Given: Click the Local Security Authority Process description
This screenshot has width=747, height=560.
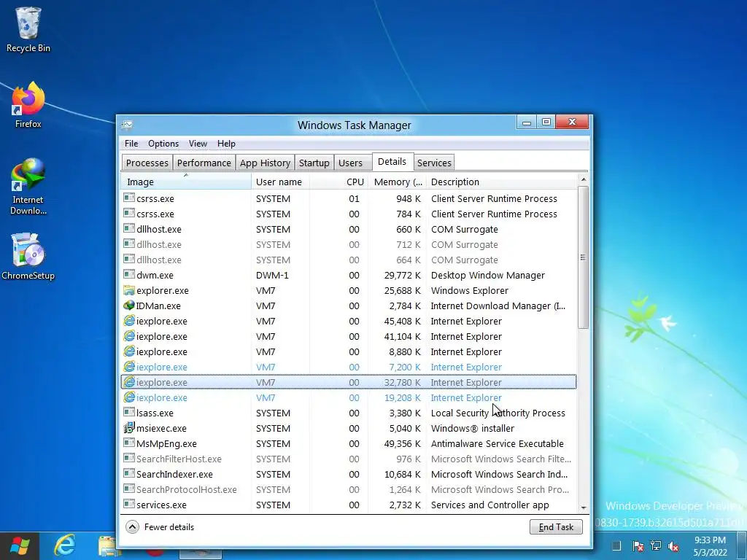Looking at the screenshot, I should [498, 413].
